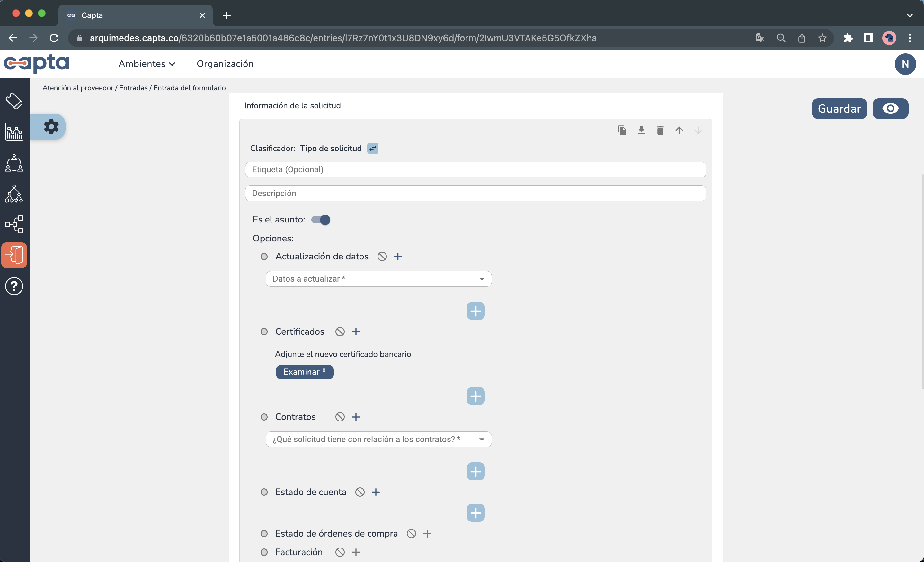Select the Contratos radio button

point(264,417)
